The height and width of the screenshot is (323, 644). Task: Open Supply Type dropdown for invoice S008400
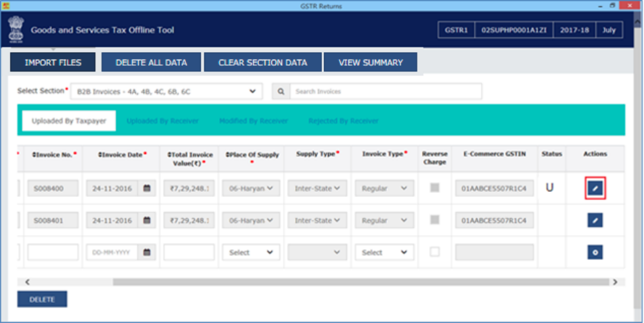[317, 188]
